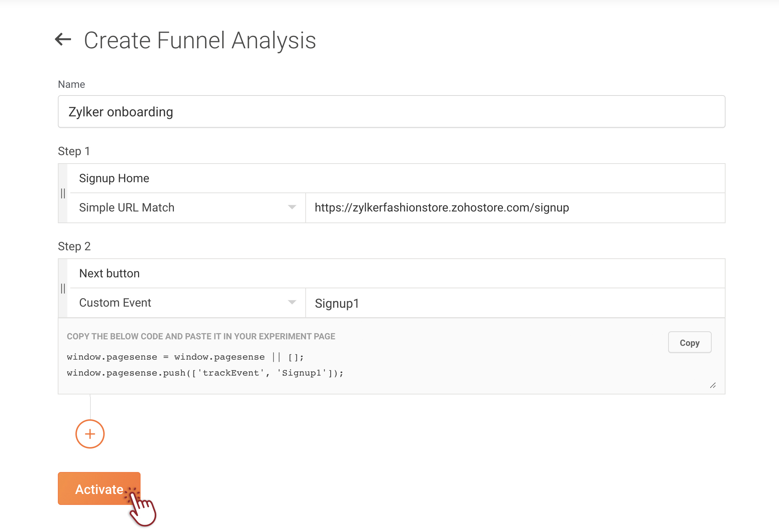Grab the Step 2 drag handle
Viewport: 779px width, 532px height.
pos(63,288)
